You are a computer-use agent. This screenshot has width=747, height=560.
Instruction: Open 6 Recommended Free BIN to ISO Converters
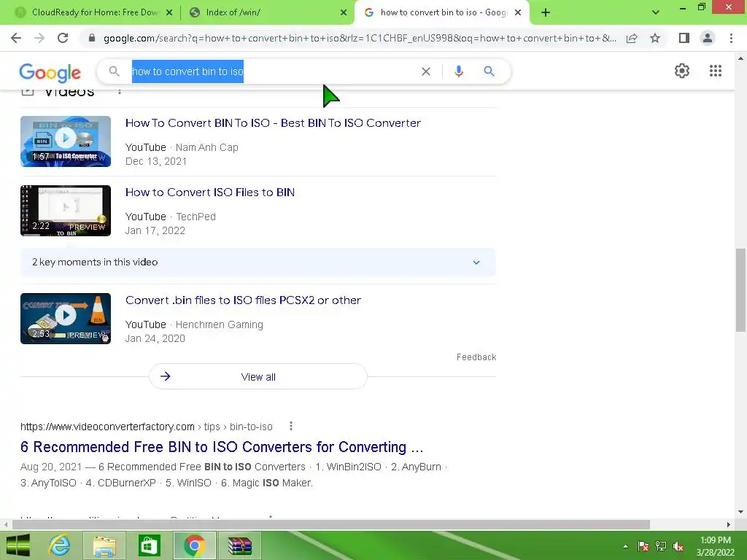[x=222, y=447]
